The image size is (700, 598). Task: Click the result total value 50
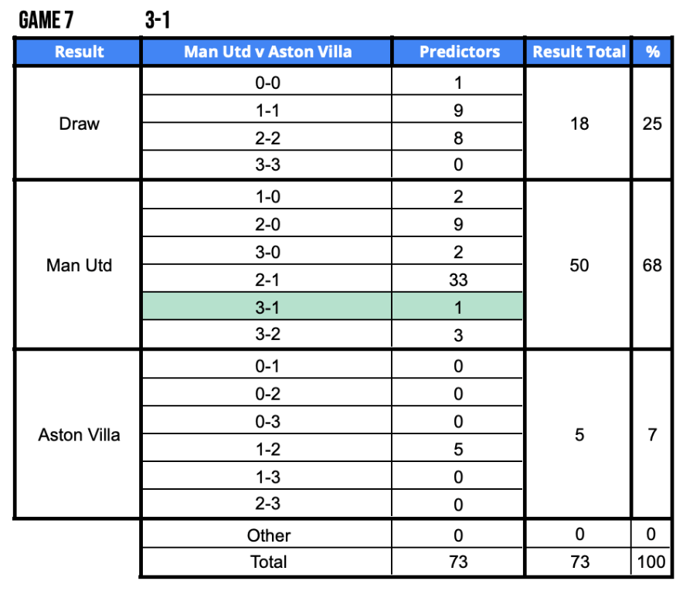[x=579, y=265]
